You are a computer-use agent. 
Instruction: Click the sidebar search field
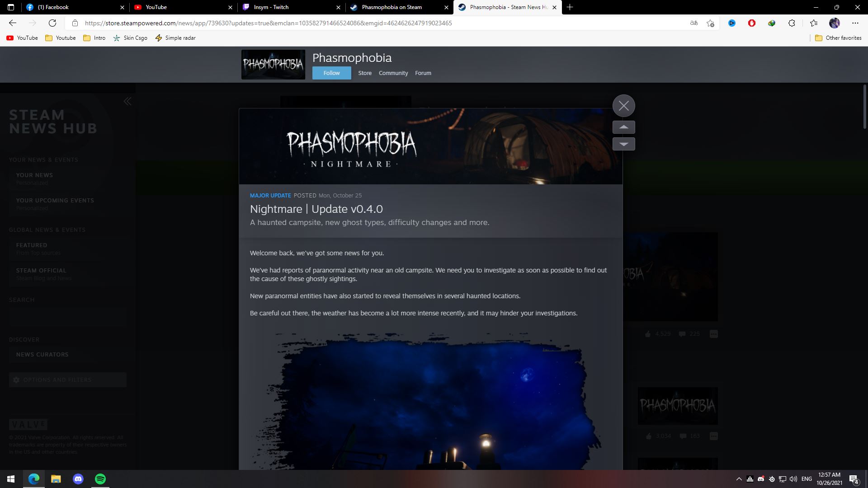[68, 316]
